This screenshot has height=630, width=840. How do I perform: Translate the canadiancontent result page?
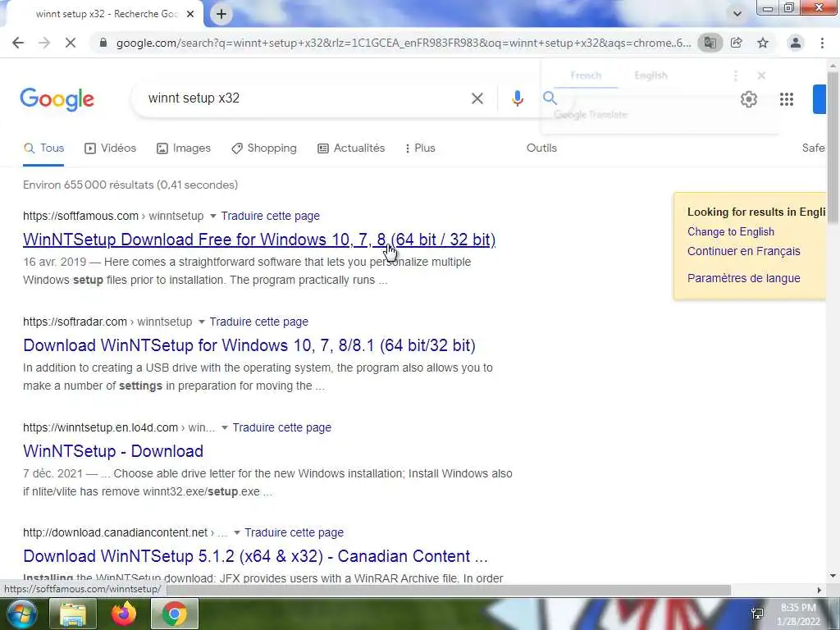pyautogui.click(x=294, y=532)
